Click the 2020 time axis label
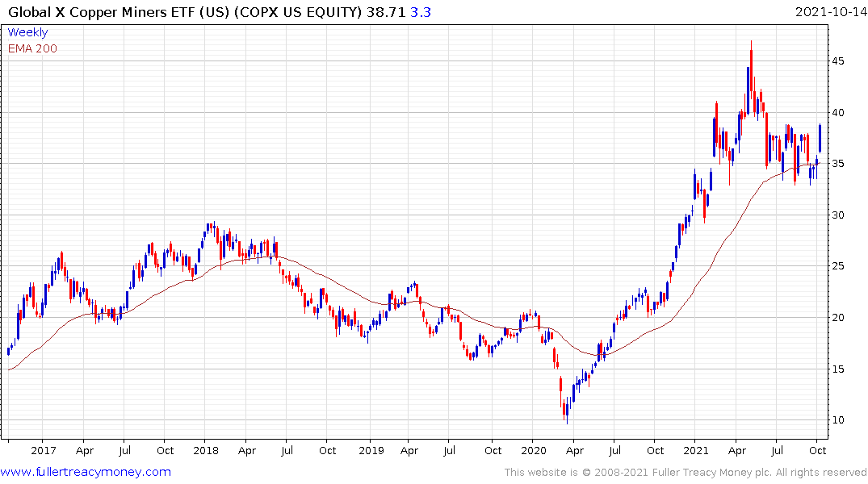Screen dimensions: 868x484 tap(534, 450)
